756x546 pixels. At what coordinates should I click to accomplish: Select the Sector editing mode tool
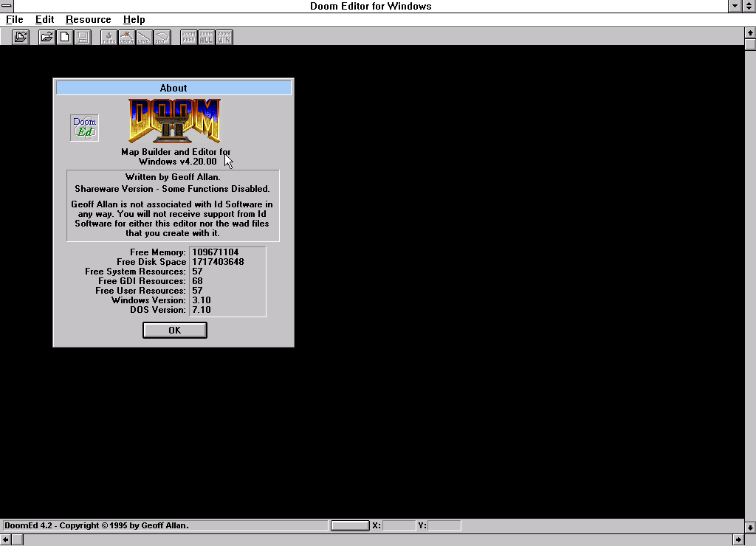click(162, 37)
